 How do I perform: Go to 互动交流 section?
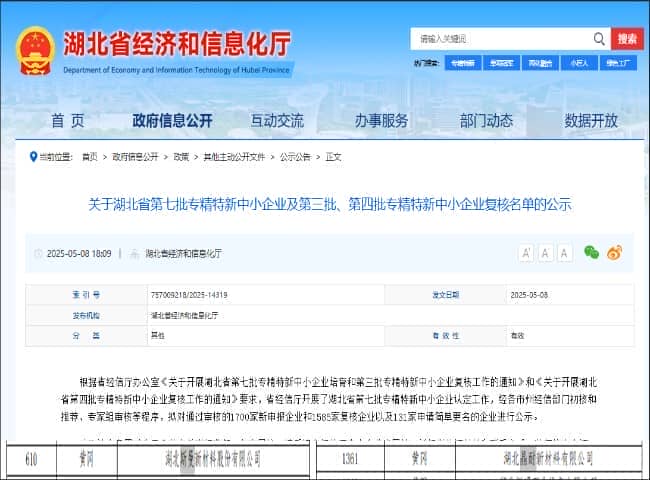click(x=277, y=121)
